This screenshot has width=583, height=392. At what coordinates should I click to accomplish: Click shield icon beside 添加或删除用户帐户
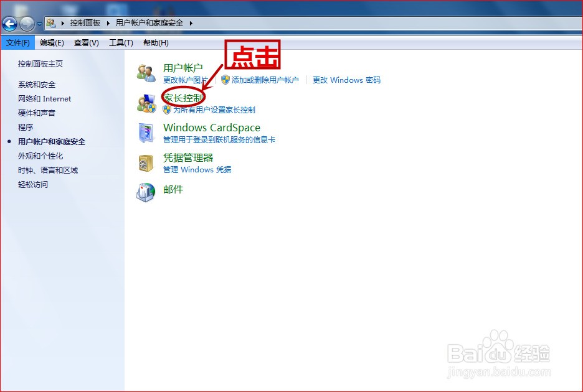tap(225, 80)
